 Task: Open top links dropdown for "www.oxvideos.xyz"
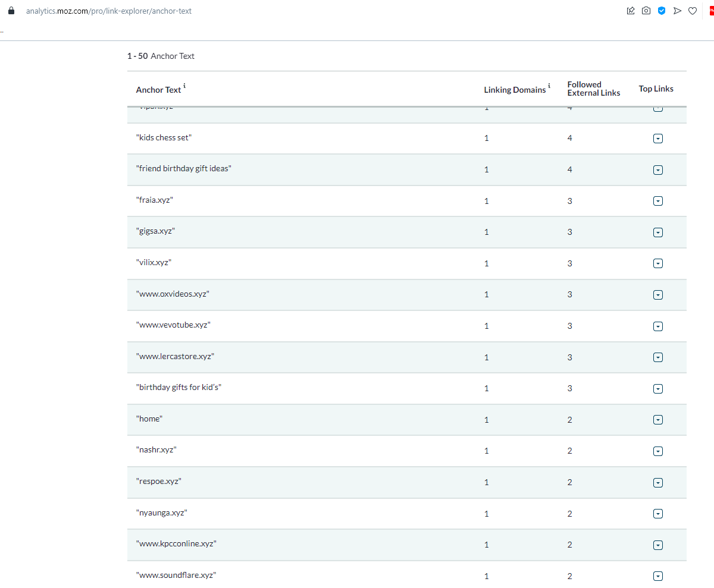pos(657,295)
